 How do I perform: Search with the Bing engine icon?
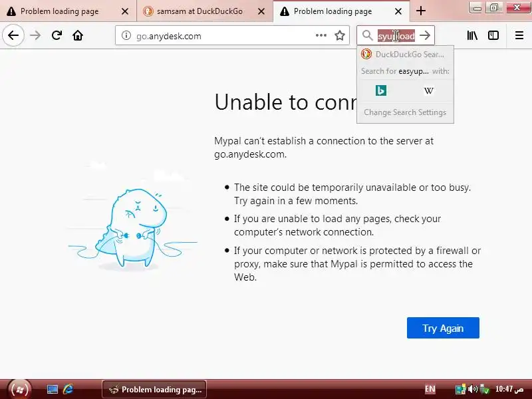[381, 90]
